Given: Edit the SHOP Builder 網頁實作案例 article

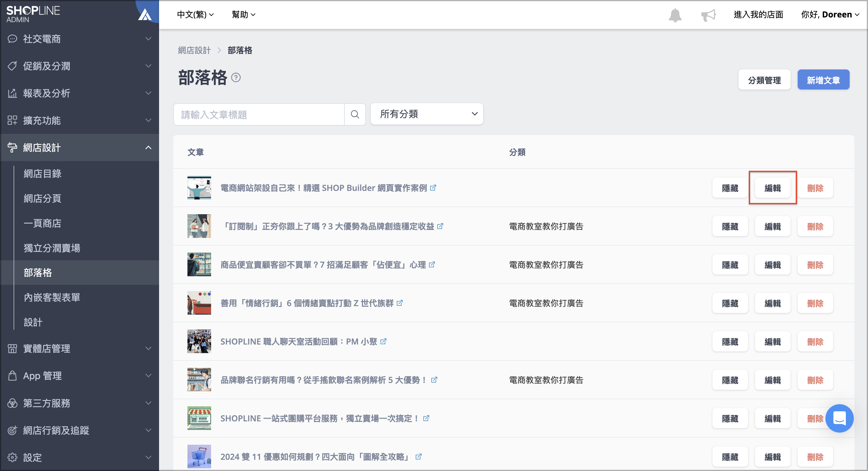Looking at the screenshot, I should point(772,188).
